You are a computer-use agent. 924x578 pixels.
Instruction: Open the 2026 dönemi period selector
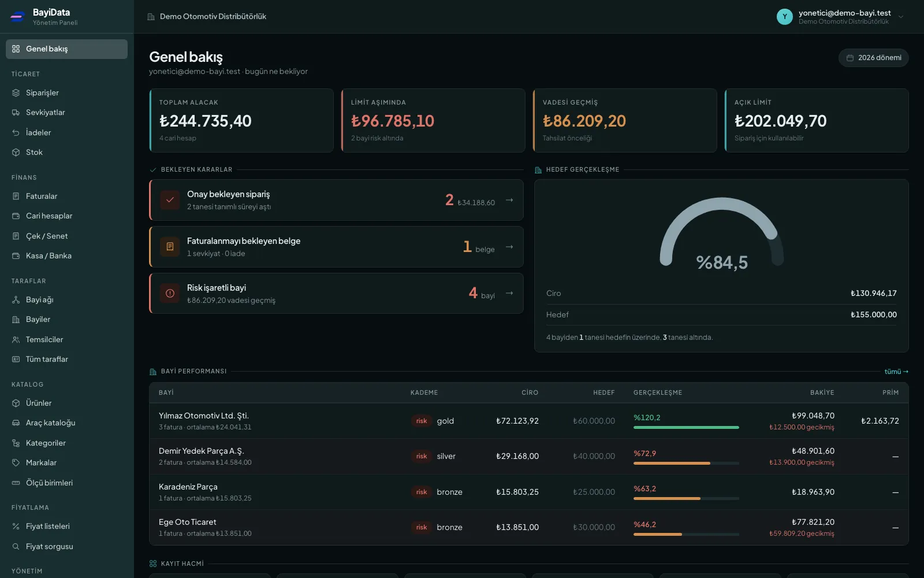click(x=873, y=58)
